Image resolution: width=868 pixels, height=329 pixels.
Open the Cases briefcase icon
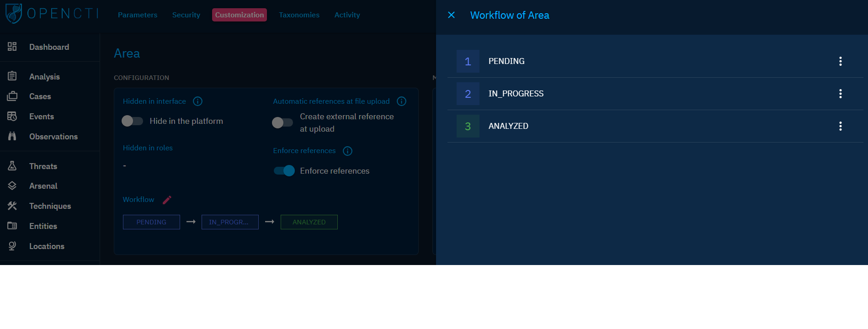pyautogui.click(x=12, y=96)
